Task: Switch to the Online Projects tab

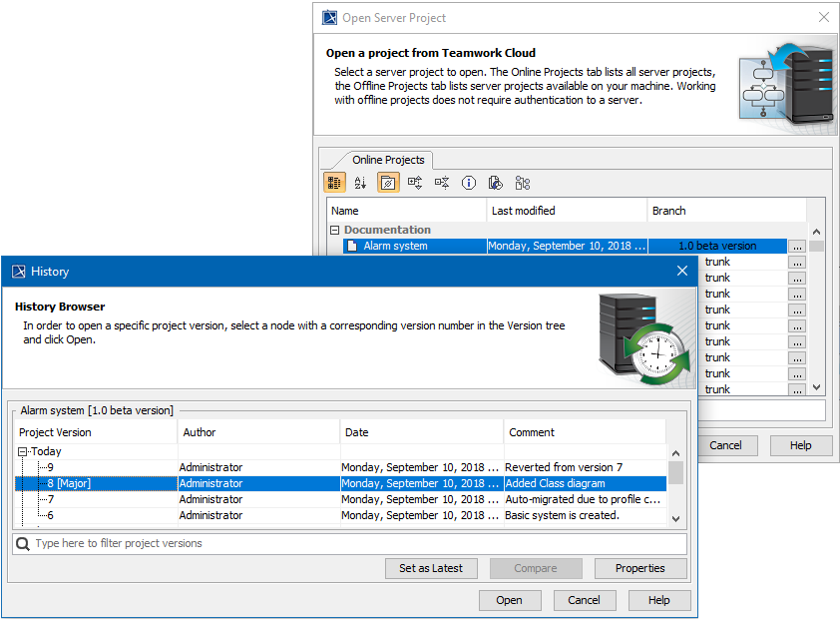Action: coord(388,160)
